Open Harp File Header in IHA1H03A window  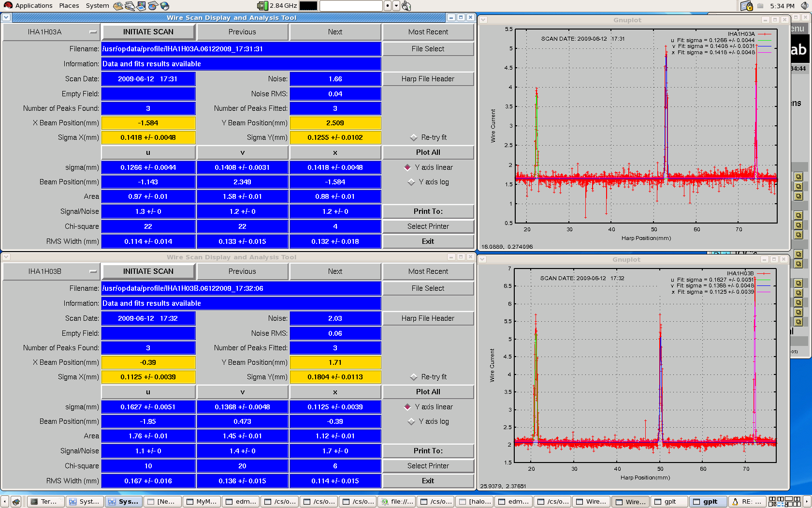pos(428,79)
